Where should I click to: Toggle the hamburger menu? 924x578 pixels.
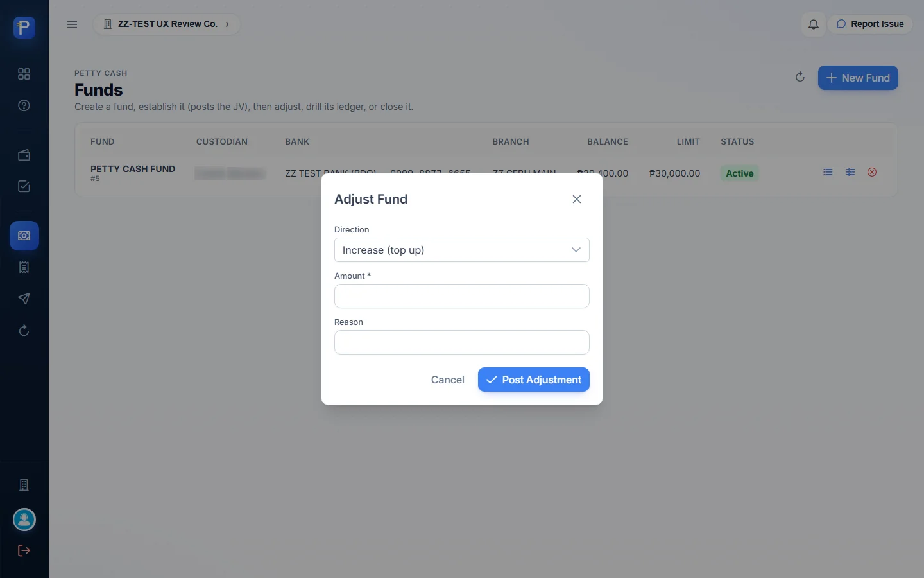coord(72,24)
